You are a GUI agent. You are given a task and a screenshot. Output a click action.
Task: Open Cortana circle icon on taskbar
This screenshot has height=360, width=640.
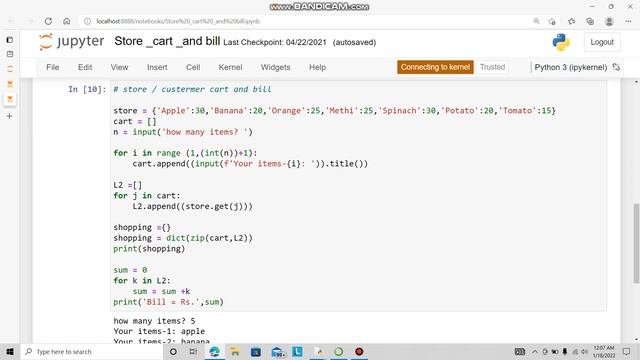point(173,351)
